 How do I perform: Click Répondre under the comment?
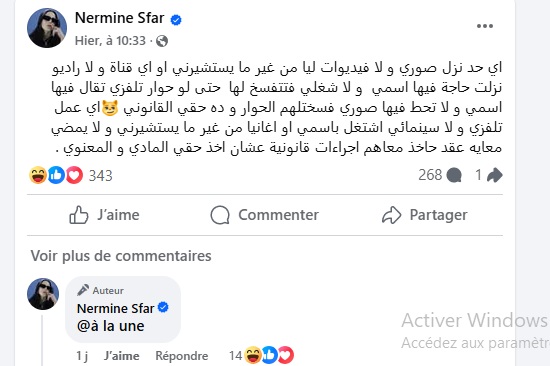point(182,356)
